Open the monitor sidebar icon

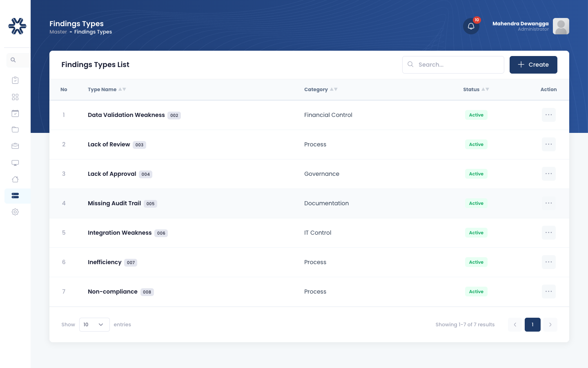(15, 163)
